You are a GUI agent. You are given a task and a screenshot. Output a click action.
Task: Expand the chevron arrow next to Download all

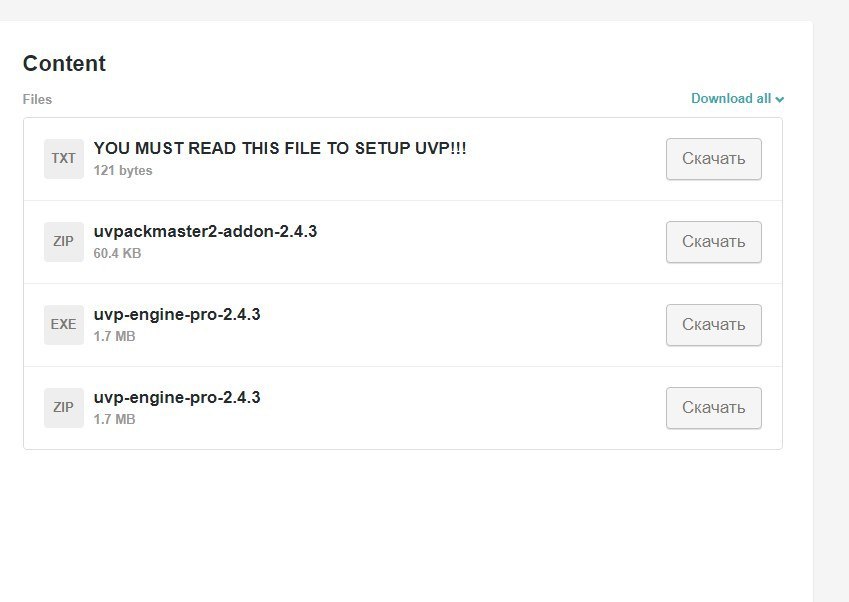pos(780,100)
